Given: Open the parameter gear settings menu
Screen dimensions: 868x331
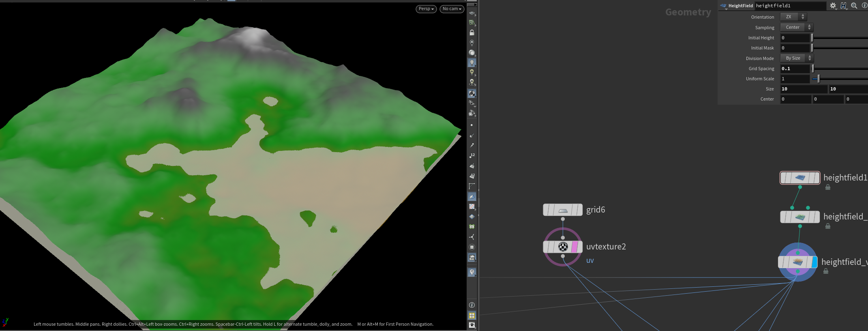Looking at the screenshot, I should (833, 6).
